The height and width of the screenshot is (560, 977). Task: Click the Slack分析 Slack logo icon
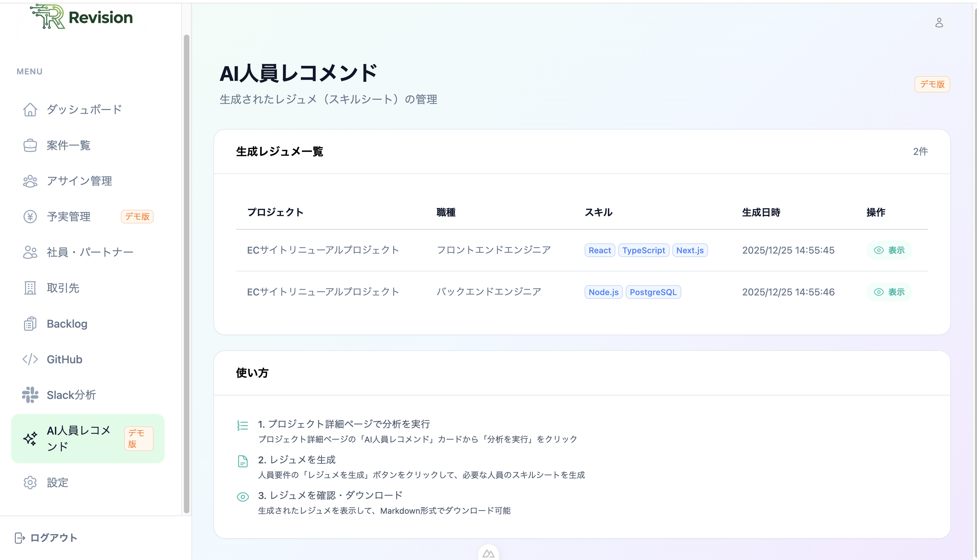click(x=30, y=394)
